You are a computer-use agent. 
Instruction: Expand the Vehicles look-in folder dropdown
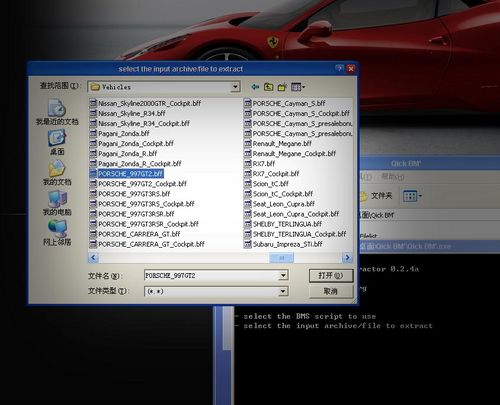(235, 87)
